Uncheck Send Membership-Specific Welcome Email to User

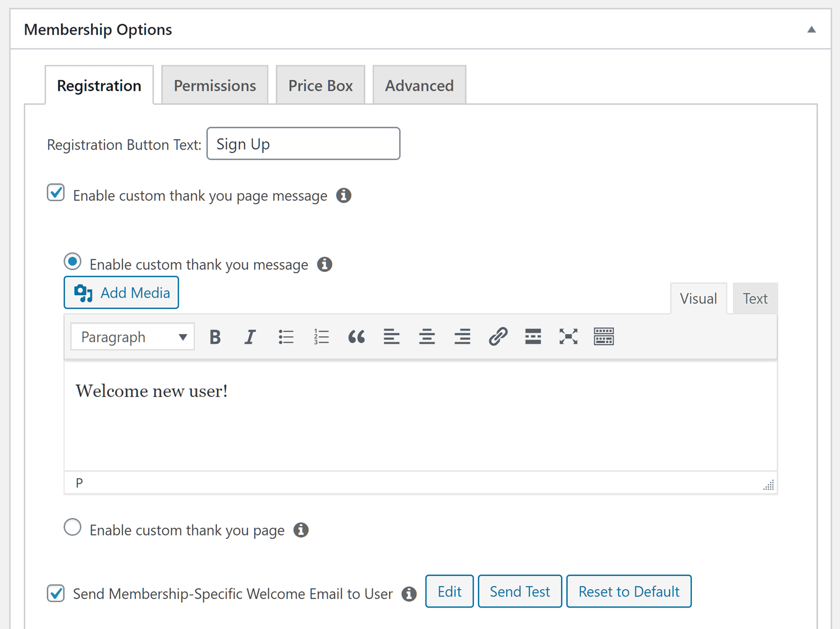click(x=56, y=593)
